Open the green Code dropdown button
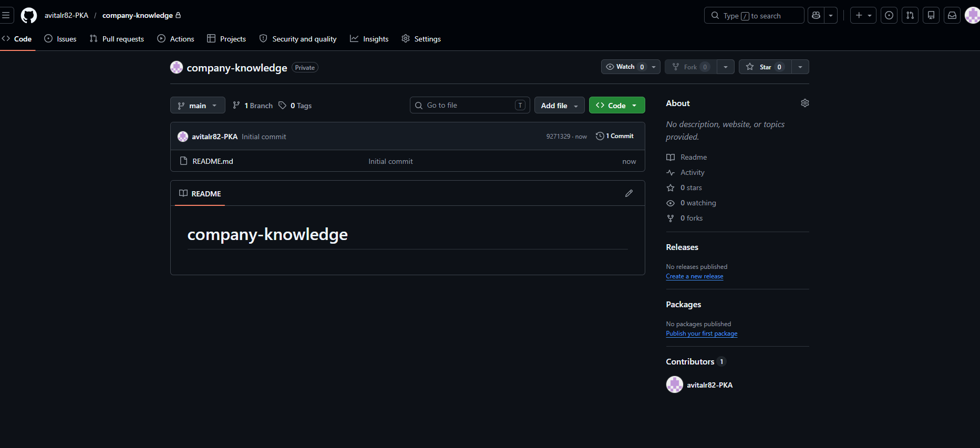The image size is (980, 448). [617, 106]
